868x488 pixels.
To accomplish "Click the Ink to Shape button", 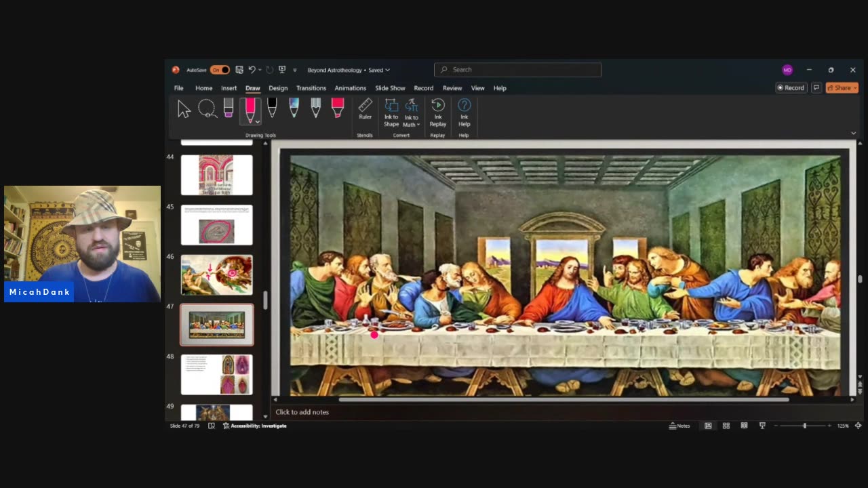I will pos(391,113).
